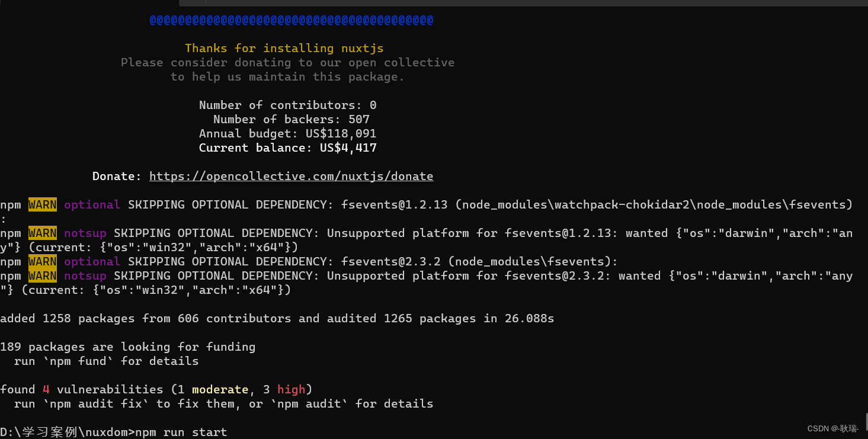The width and height of the screenshot is (868, 439).
Task: Click the "run `npm fund` for details" line
Action: (107, 361)
